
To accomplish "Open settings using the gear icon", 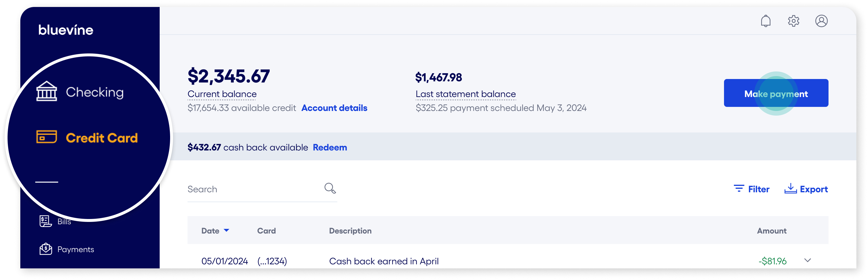I will pyautogui.click(x=793, y=21).
